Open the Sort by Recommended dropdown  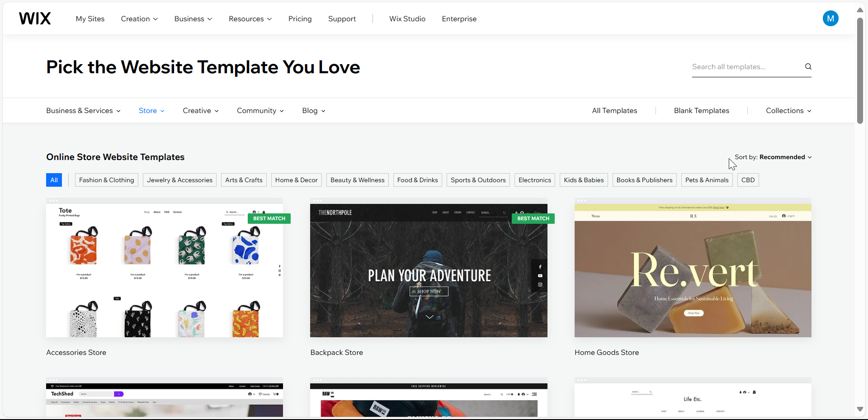click(773, 157)
